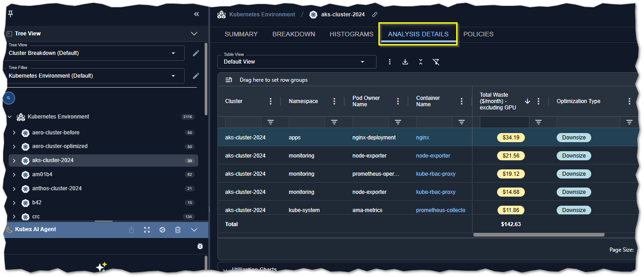Select b42 cluster in tree

37,203
